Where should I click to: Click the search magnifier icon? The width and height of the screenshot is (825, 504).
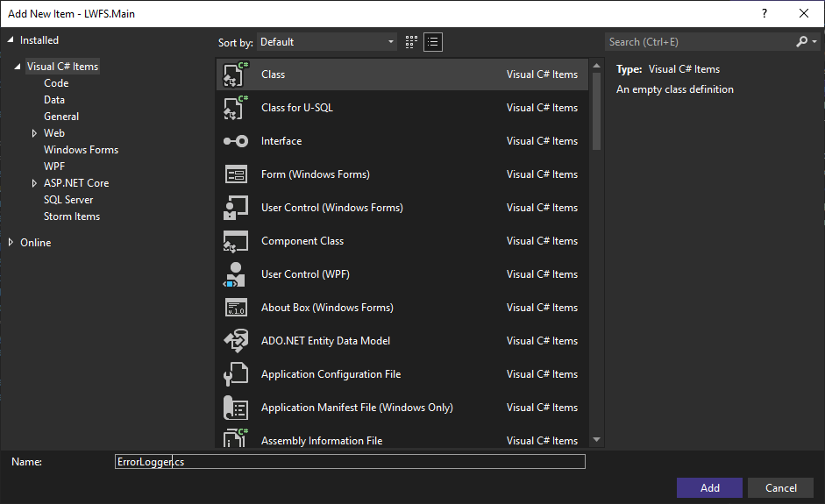(801, 41)
